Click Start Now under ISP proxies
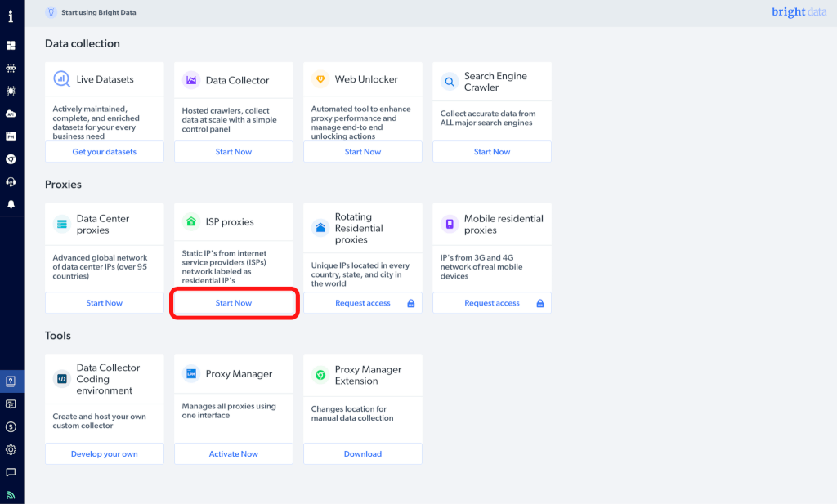Image resolution: width=837 pixels, height=504 pixels. 234,303
